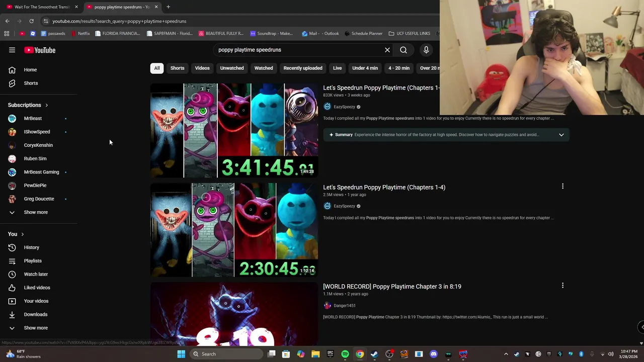This screenshot has height=362, width=644.
Task: Close the poppy playtime speedruns tab
Action: 156,7
